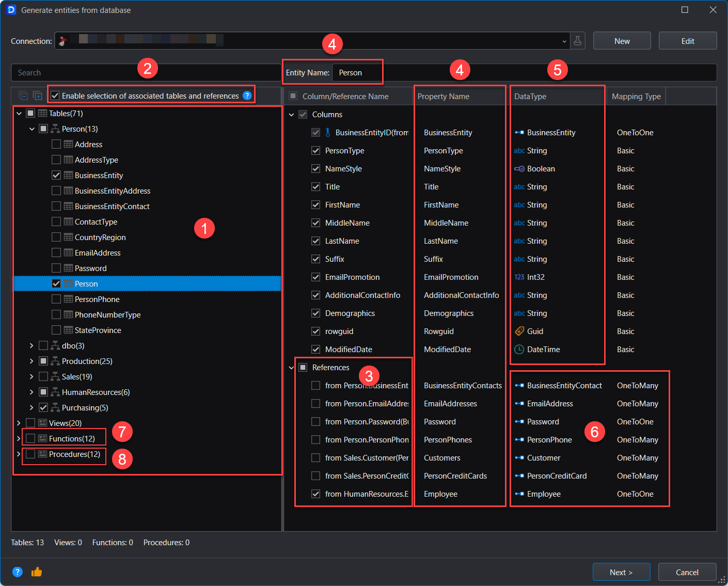The height and width of the screenshot is (586, 728).
Task: Collapse the Person(13) schema node
Action: (32, 129)
